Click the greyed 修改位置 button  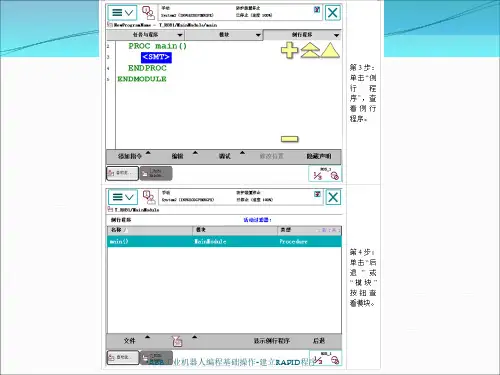272,156
